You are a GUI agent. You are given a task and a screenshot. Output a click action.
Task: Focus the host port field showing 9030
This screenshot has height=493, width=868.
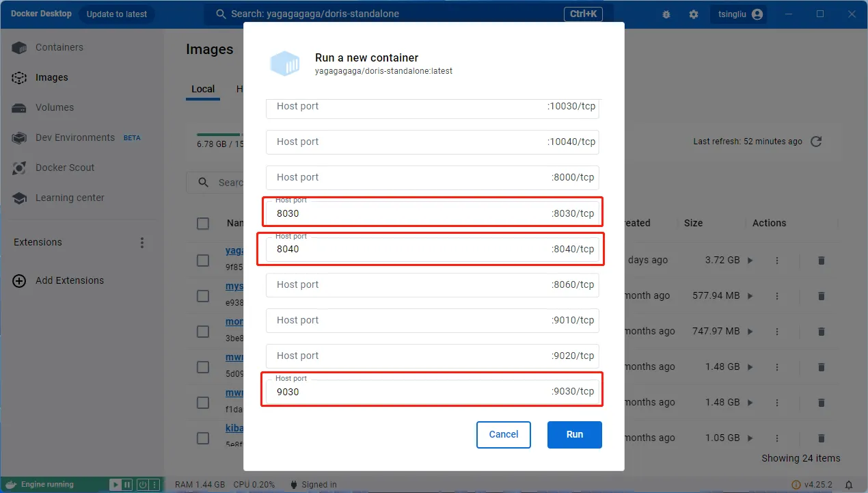[432, 392]
